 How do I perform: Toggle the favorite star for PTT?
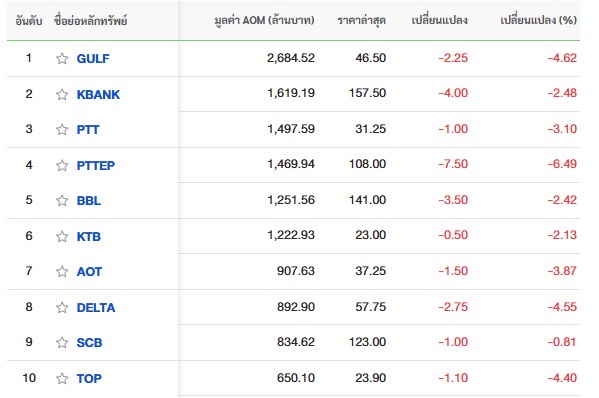62,129
